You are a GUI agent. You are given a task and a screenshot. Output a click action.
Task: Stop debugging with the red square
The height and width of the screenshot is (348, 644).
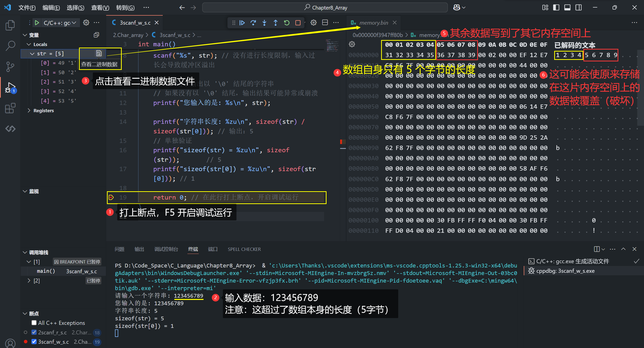tap(298, 23)
